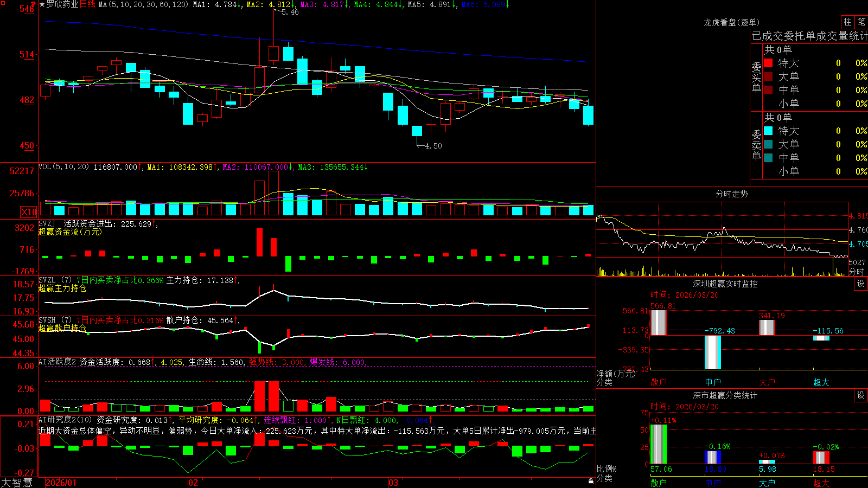Image resolution: width=868 pixels, height=488 pixels.
Task: Click AI活跃度2 indicator label
Action: tap(58, 362)
